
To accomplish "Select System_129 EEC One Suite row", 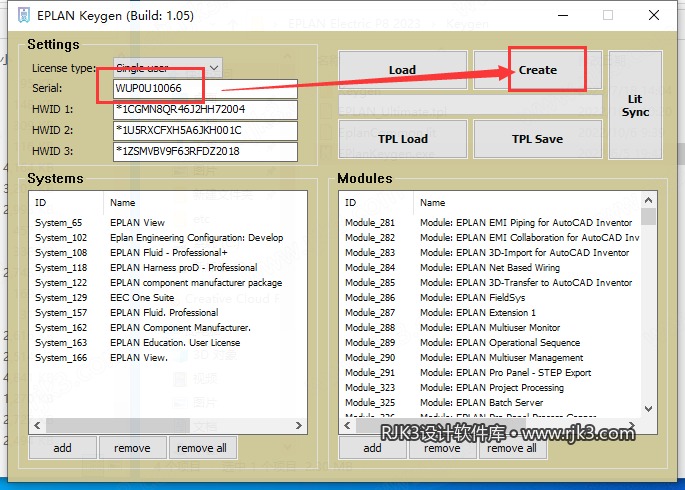I will coord(168,297).
